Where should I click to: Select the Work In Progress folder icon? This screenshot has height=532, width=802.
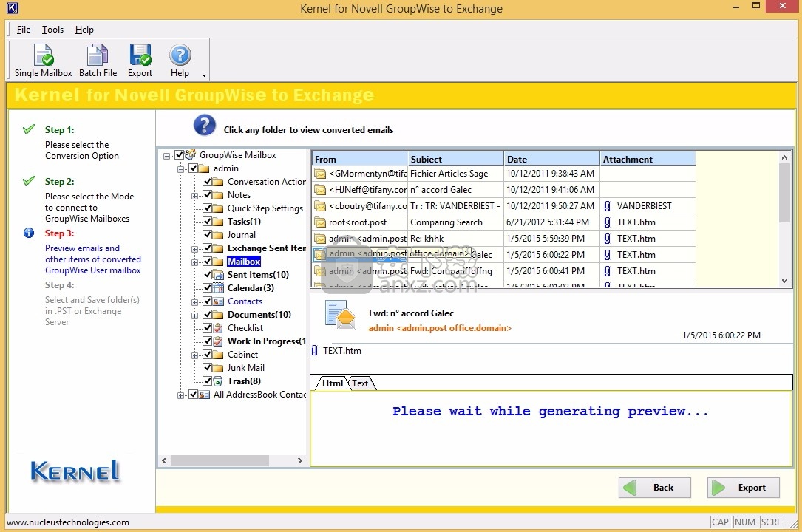(218, 341)
